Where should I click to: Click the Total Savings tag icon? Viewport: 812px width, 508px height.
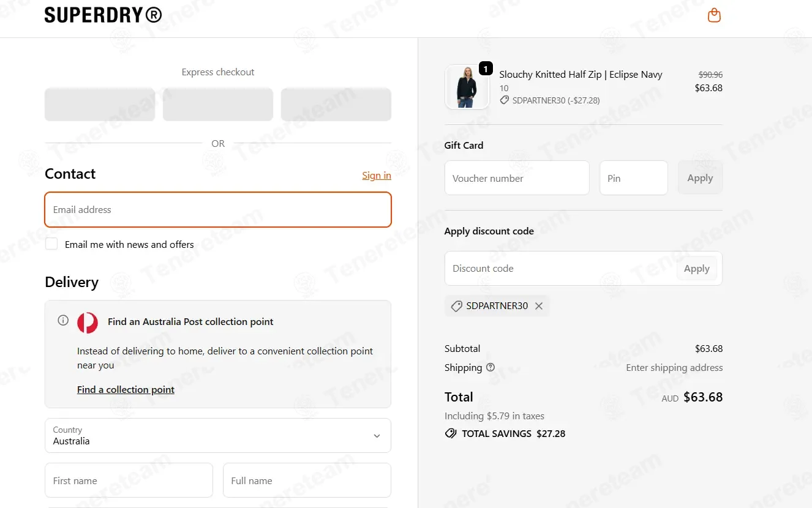click(451, 433)
